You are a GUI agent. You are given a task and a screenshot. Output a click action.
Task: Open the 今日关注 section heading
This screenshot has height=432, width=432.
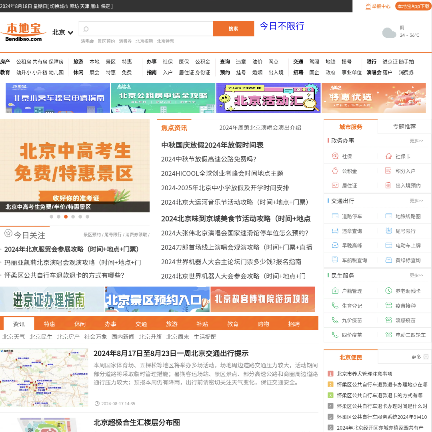[x=29, y=235]
